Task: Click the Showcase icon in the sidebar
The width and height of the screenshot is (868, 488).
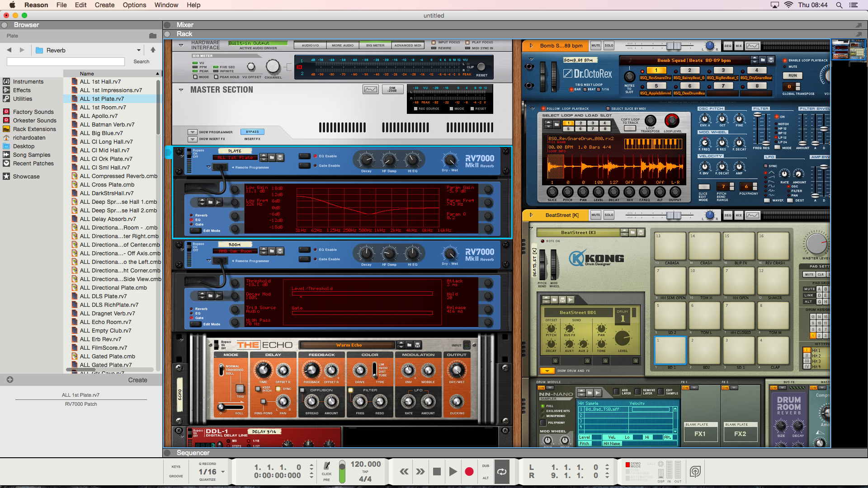Action: tap(7, 176)
